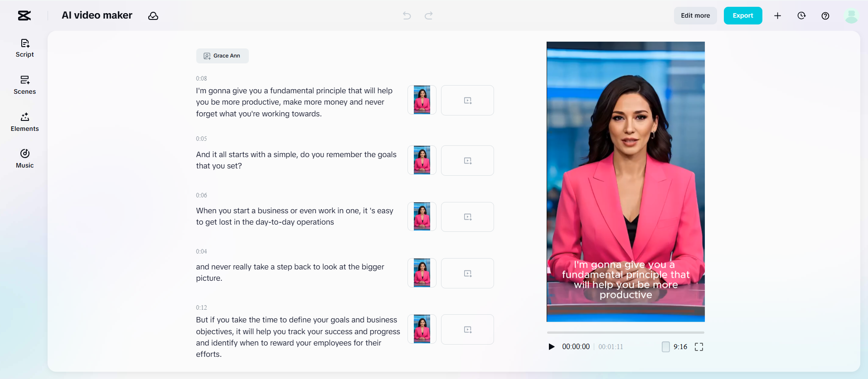Viewport: 868px width, 379px height.
Task: Change the Grace Ann avatar selector
Action: click(x=222, y=56)
